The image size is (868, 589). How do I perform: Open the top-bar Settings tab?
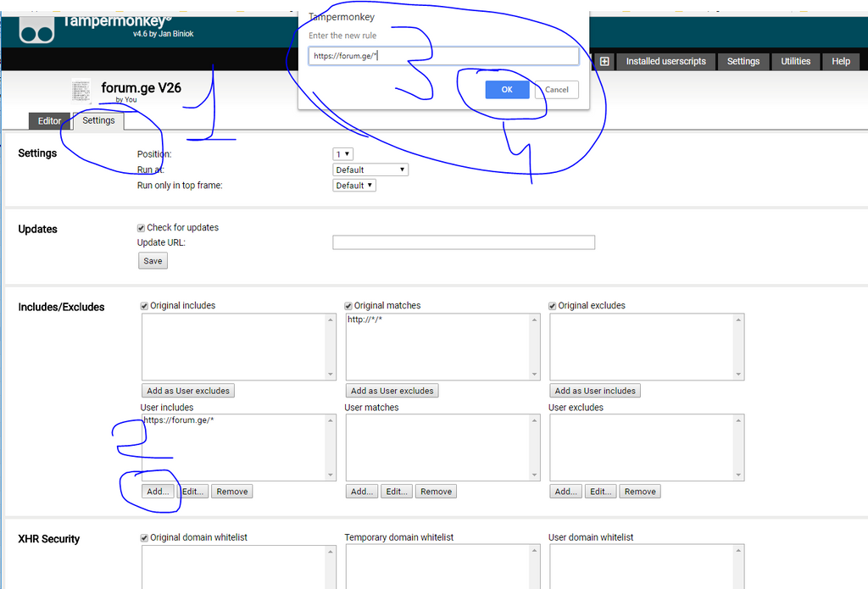[x=743, y=62]
